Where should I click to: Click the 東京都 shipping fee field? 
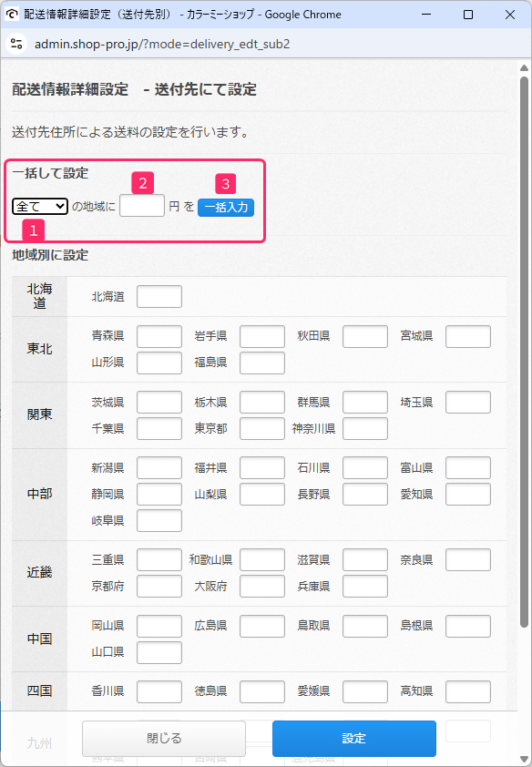point(261,428)
